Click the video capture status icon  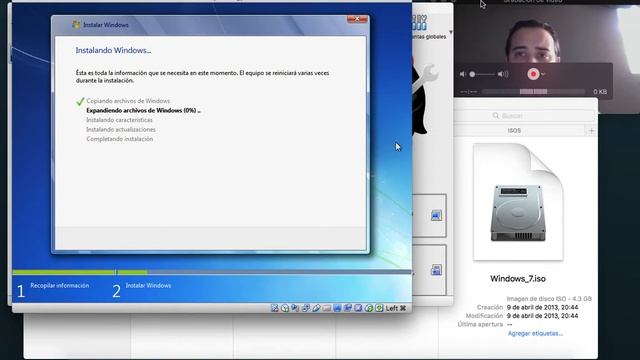[x=348, y=308]
